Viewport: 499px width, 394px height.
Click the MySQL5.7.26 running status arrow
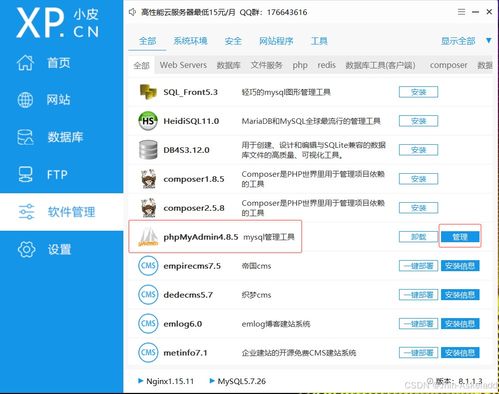[x=212, y=381]
